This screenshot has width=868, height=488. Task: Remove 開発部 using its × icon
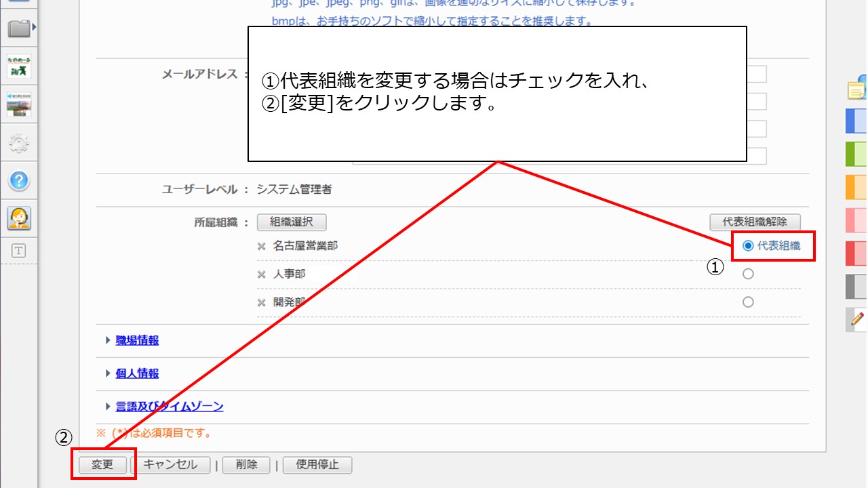261,302
